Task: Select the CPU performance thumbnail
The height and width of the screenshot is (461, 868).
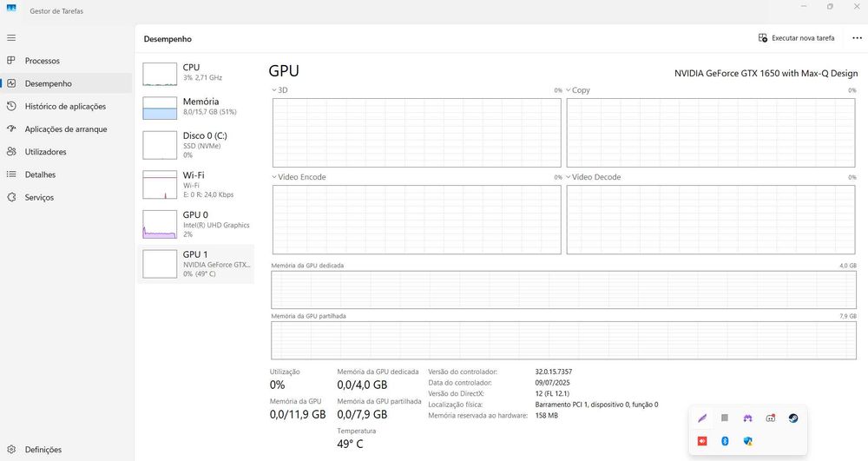Action: pos(197,72)
